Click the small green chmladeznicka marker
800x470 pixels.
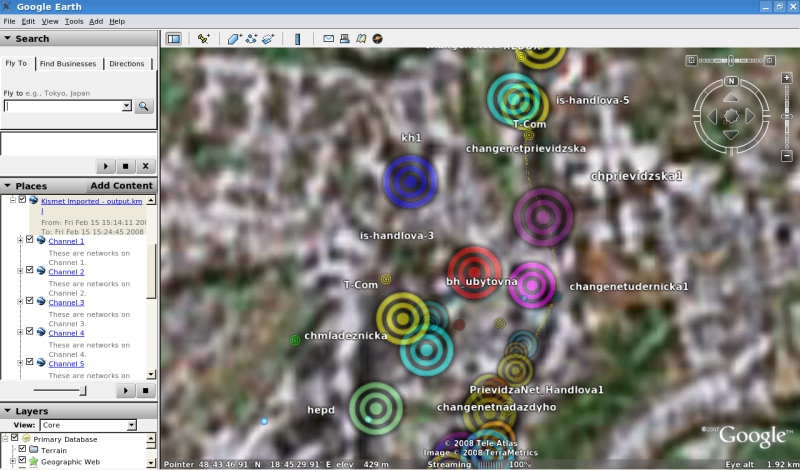pos(295,340)
